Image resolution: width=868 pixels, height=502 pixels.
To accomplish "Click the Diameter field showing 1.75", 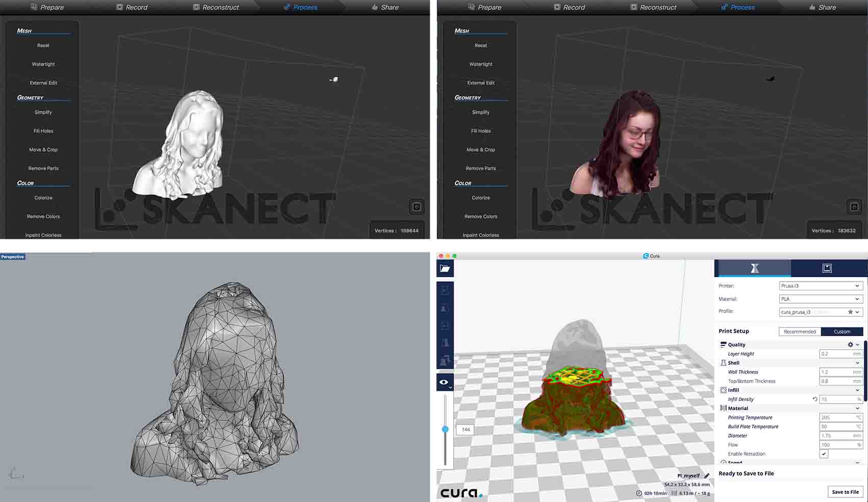I will click(x=840, y=436).
